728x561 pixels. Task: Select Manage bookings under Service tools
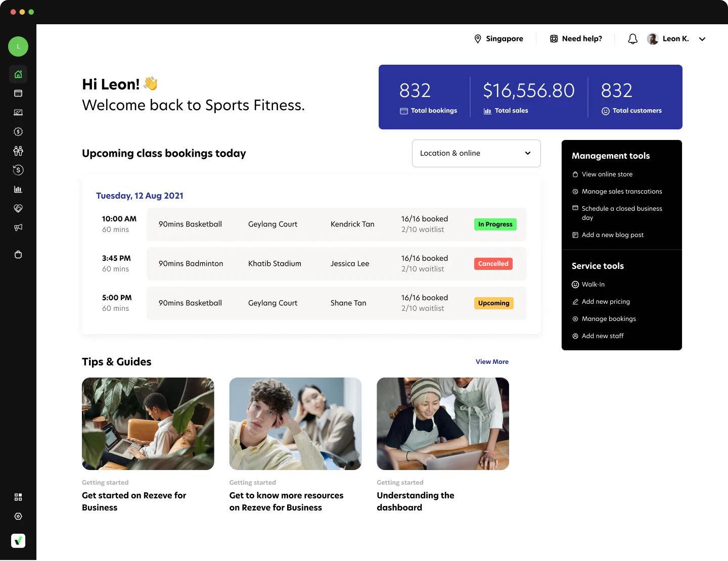pos(609,318)
